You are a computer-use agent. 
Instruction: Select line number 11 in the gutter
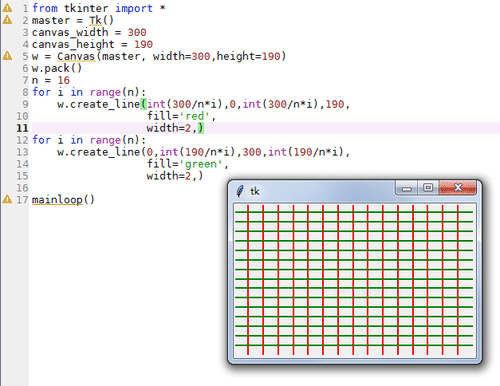coord(22,128)
